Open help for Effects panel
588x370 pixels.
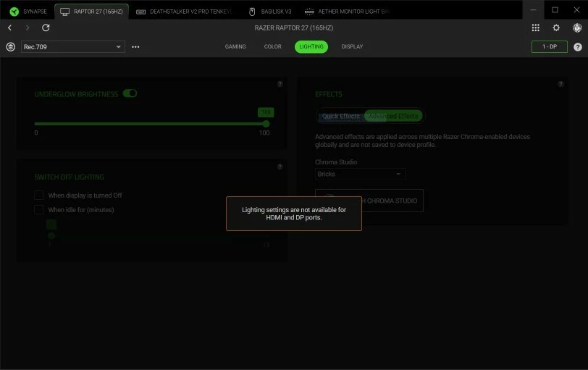560,84
